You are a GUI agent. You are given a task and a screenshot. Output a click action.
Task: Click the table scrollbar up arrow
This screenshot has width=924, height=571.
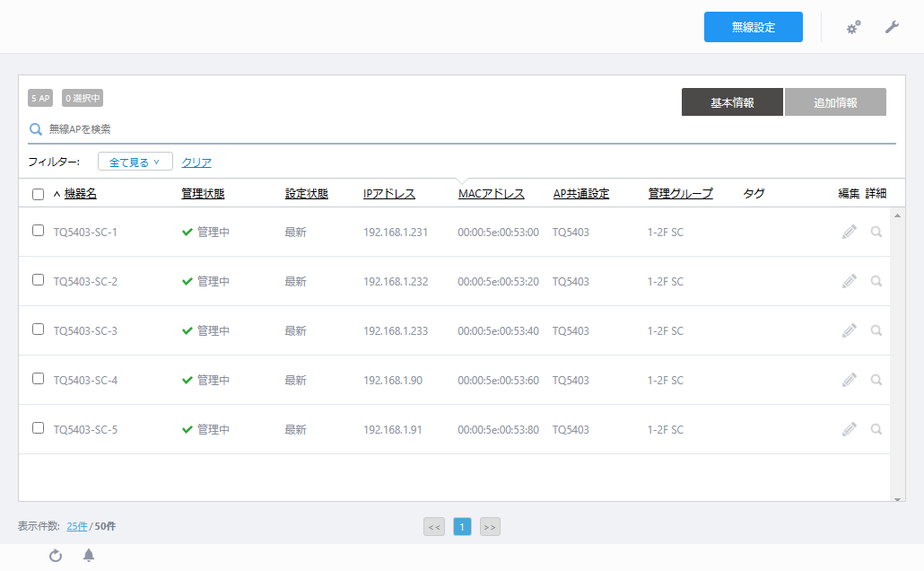897,215
